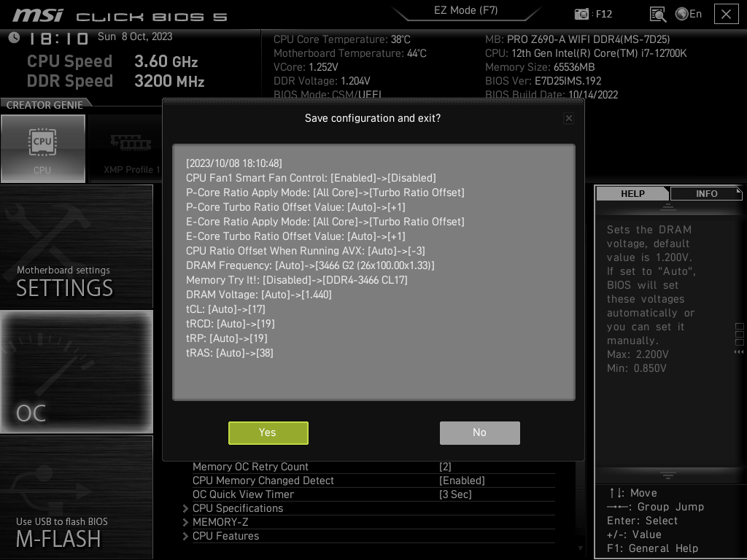Switch to the HELP tab

(632, 193)
